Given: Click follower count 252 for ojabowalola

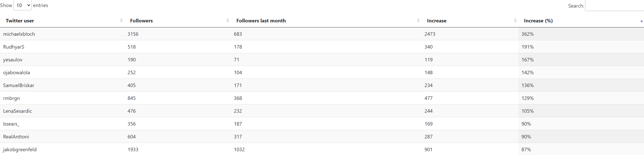Looking at the screenshot, I should point(131,72).
